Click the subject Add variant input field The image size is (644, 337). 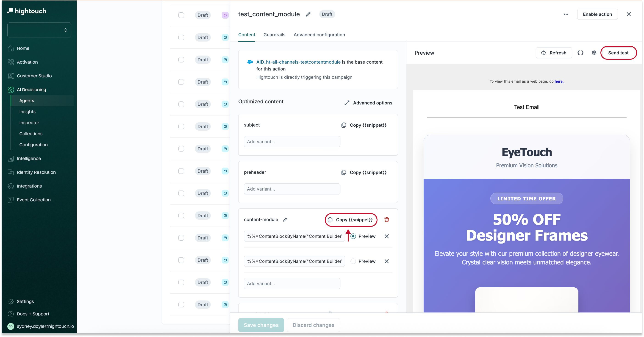coord(292,142)
